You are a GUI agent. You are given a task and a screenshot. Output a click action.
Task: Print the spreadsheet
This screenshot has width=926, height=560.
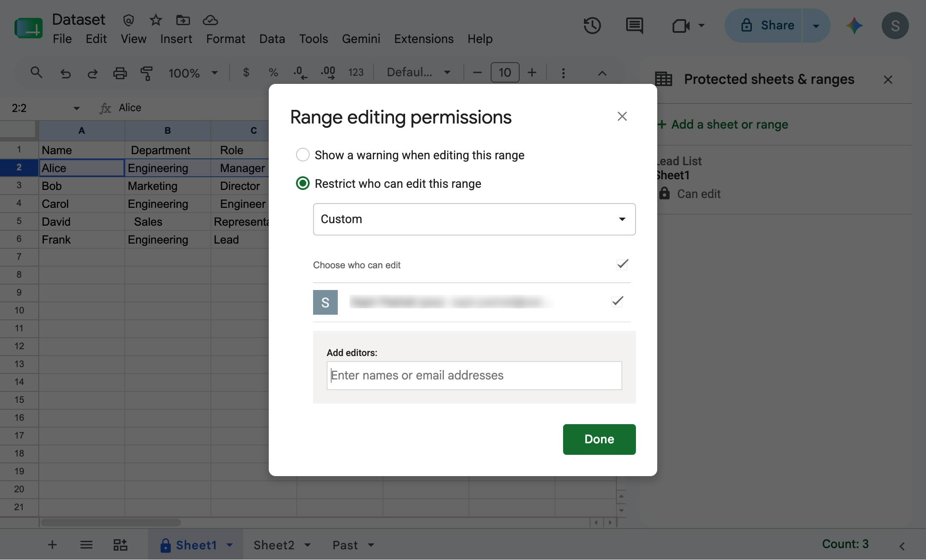click(120, 73)
